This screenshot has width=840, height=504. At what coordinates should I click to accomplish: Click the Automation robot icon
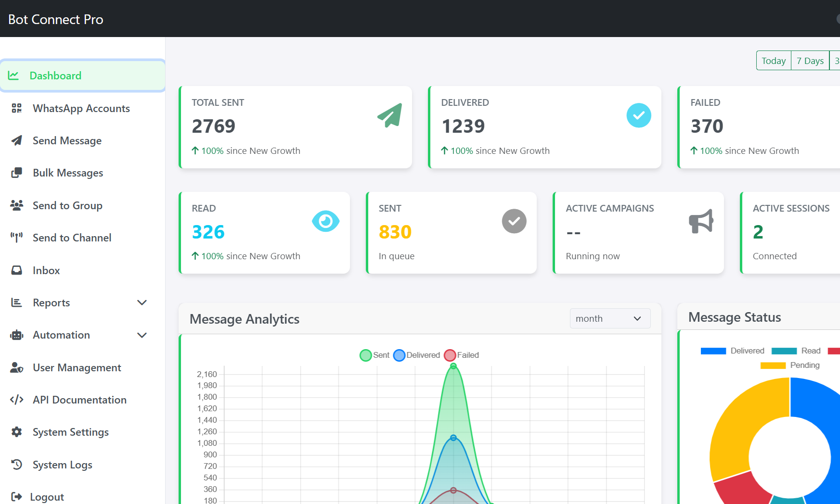(17, 335)
